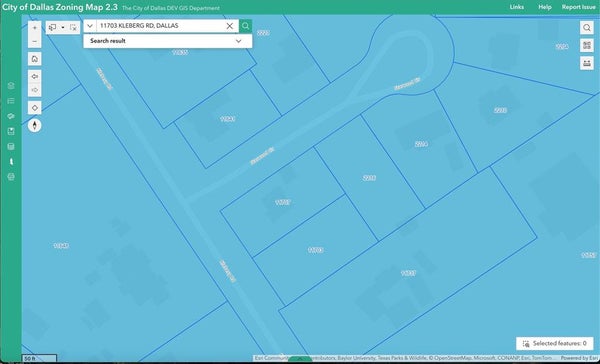Open the measurement tool on right
This screenshot has width=600, height=364.
(587, 63)
